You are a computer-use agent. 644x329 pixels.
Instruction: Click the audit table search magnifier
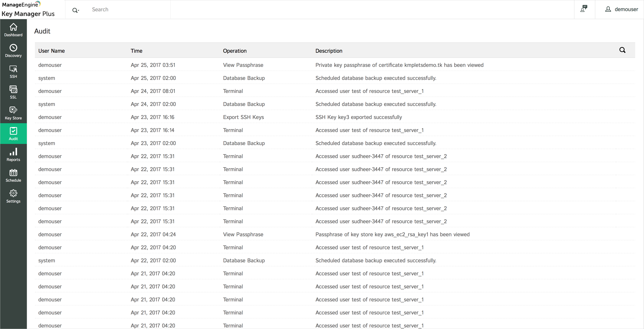[622, 50]
